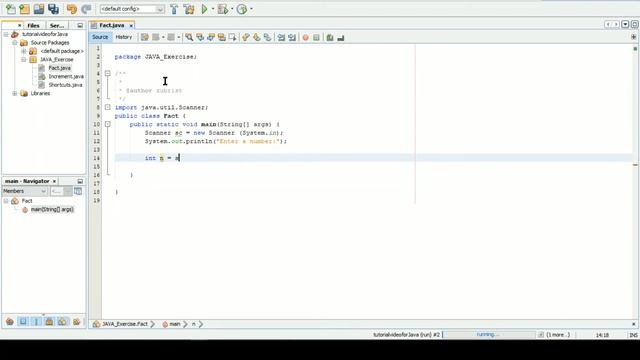Find previous occurrence icon
The image size is (640, 360).
point(200,38)
